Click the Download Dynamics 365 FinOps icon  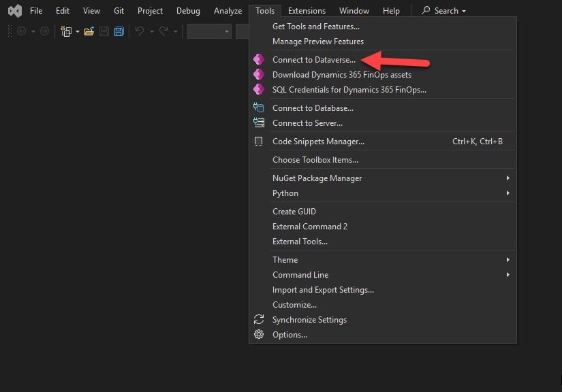tap(258, 75)
